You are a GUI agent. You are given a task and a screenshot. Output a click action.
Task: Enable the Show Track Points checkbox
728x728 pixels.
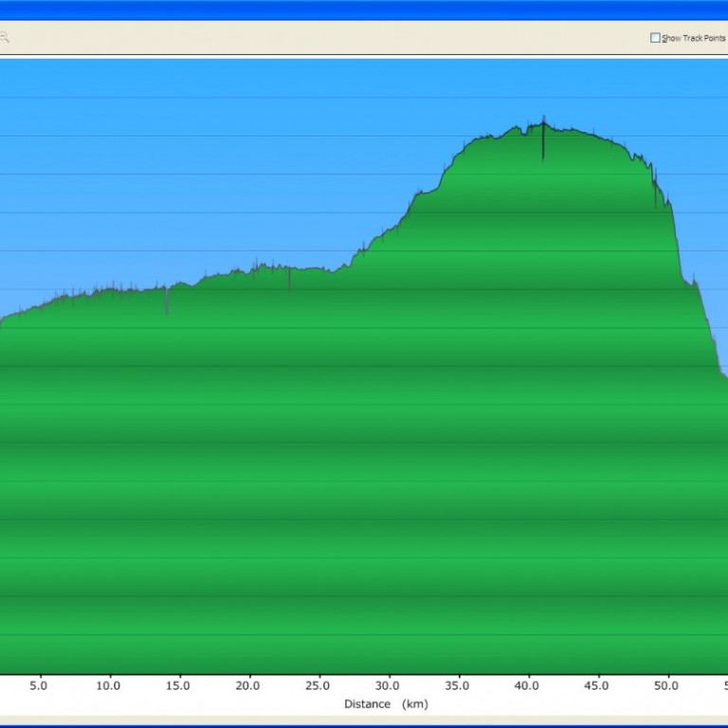[655, 38]
